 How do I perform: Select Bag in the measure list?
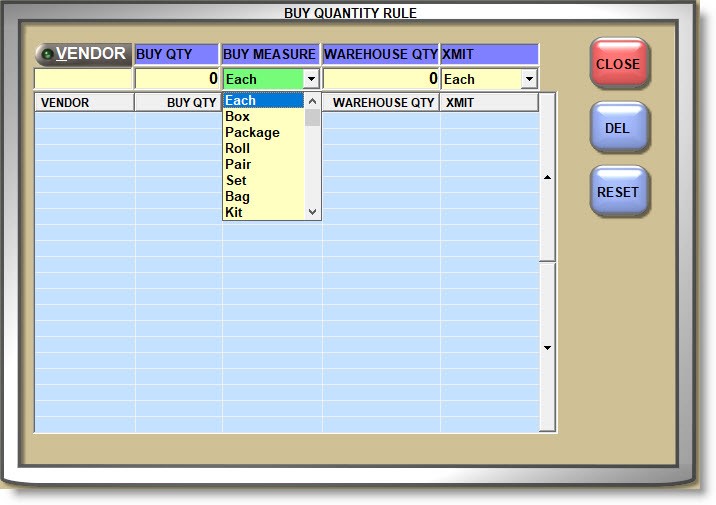[263, 197]
